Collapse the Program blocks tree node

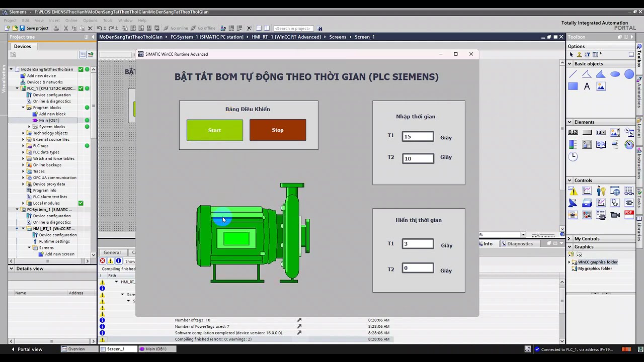click(23, 108)
